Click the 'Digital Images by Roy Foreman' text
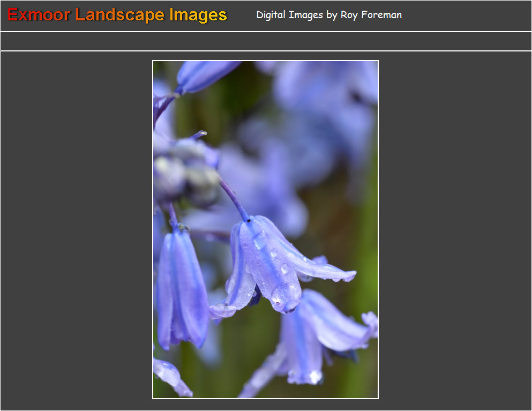This screenshot has height=411, width=532. [x=328, y=15]
